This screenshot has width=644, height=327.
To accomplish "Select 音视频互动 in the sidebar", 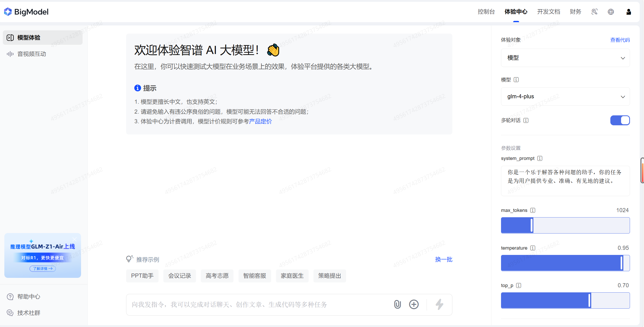I will pos(32,54).
